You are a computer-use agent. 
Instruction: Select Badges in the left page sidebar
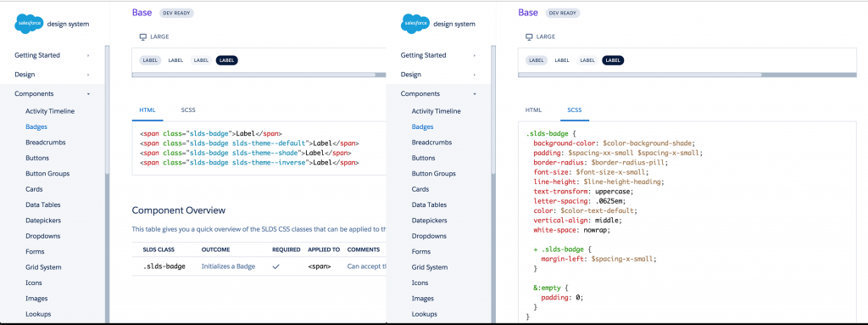click(x=36, y=126)
